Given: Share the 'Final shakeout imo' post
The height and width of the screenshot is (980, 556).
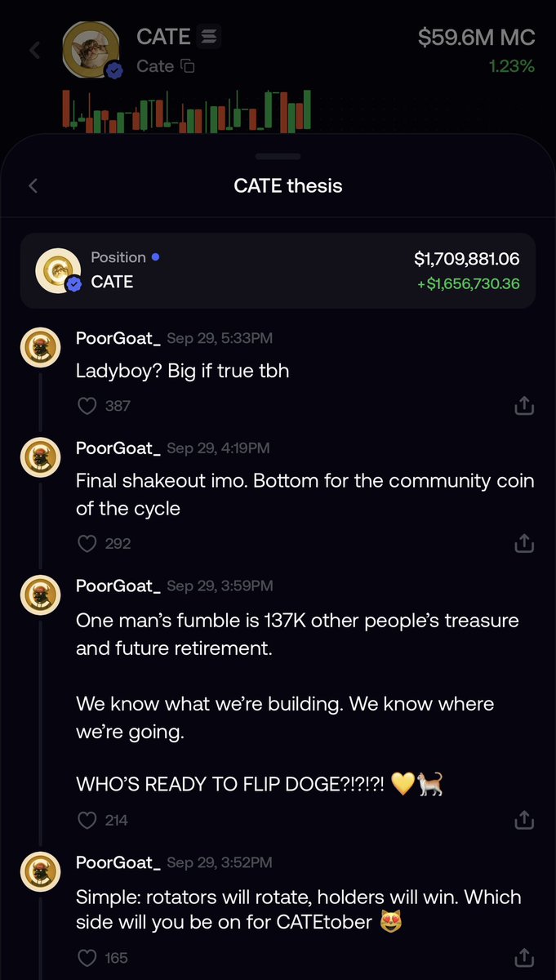Looking at the screenshot, I should click(x=524, y=543).
